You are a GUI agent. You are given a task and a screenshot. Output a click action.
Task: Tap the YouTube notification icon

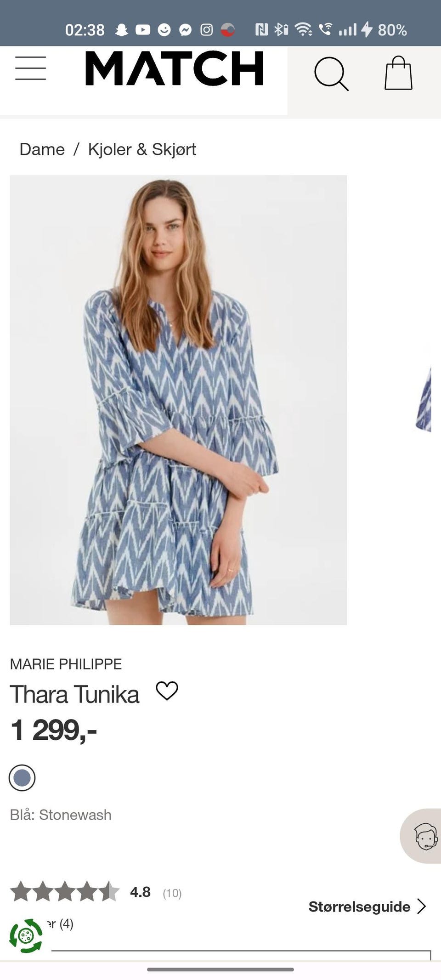142,30
